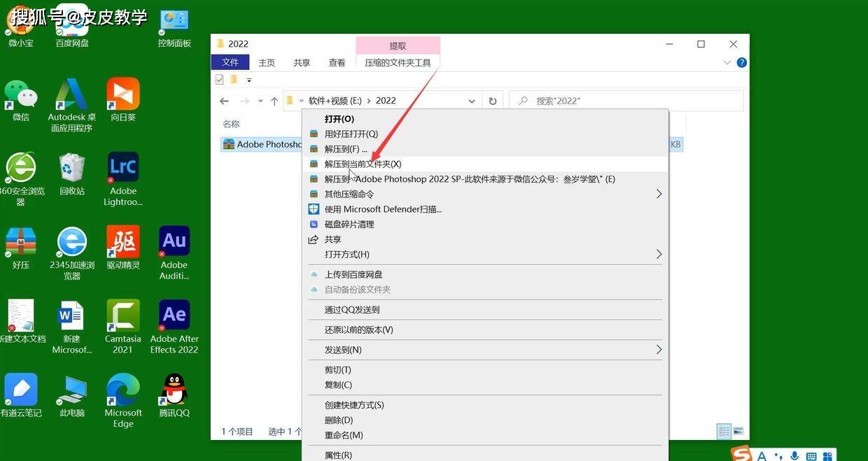
Task: Launch Microsoft Edge desktop icon
Action: [123, 400]
